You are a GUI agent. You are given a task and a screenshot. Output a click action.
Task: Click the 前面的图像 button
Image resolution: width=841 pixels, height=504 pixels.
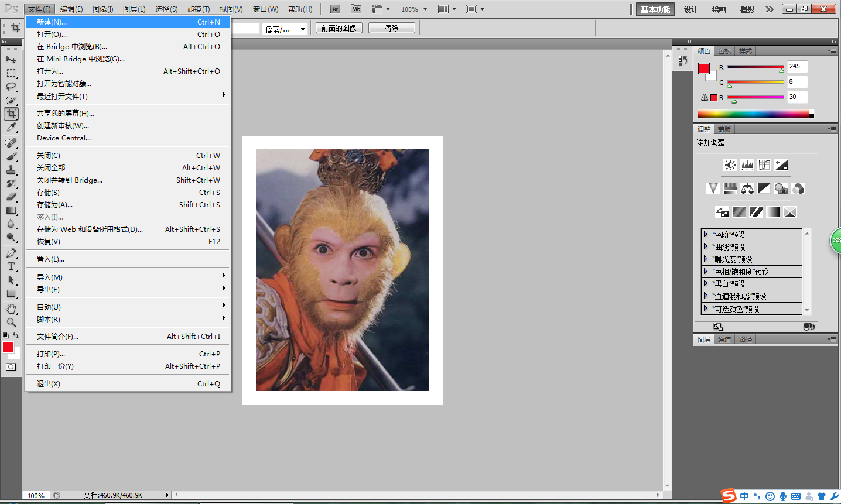[339, 28]
